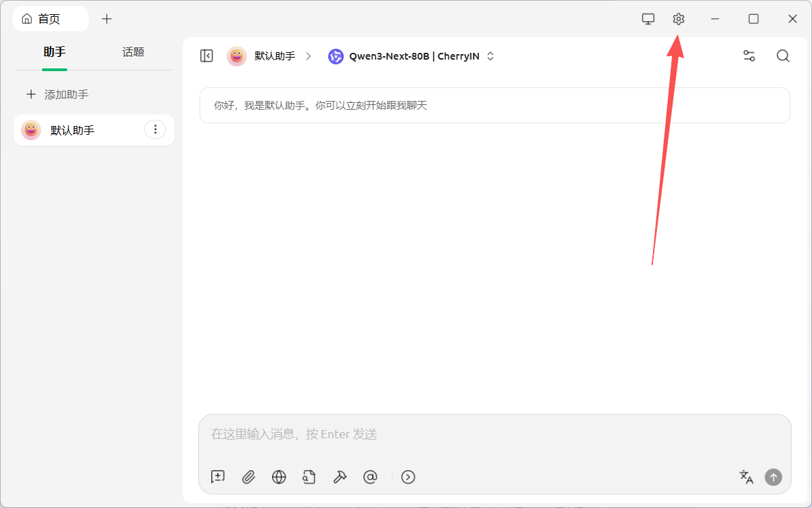Click the @ mention model icon

[x=370, y=477]
